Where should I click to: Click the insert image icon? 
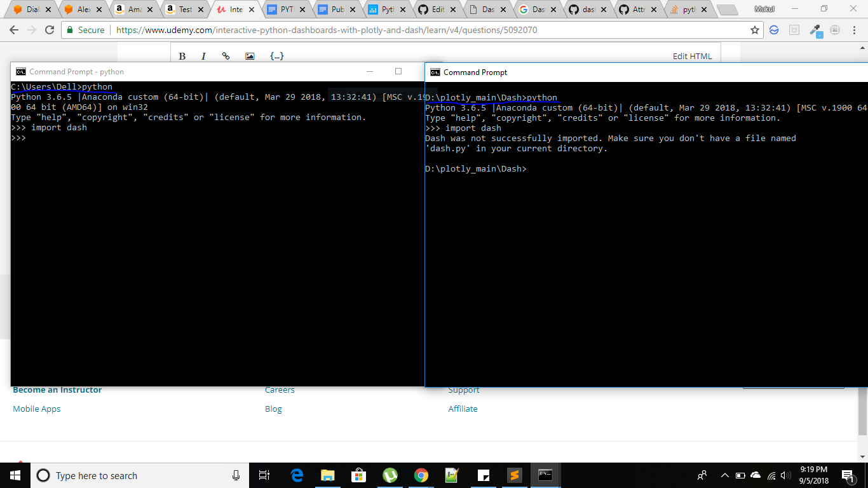250,56
